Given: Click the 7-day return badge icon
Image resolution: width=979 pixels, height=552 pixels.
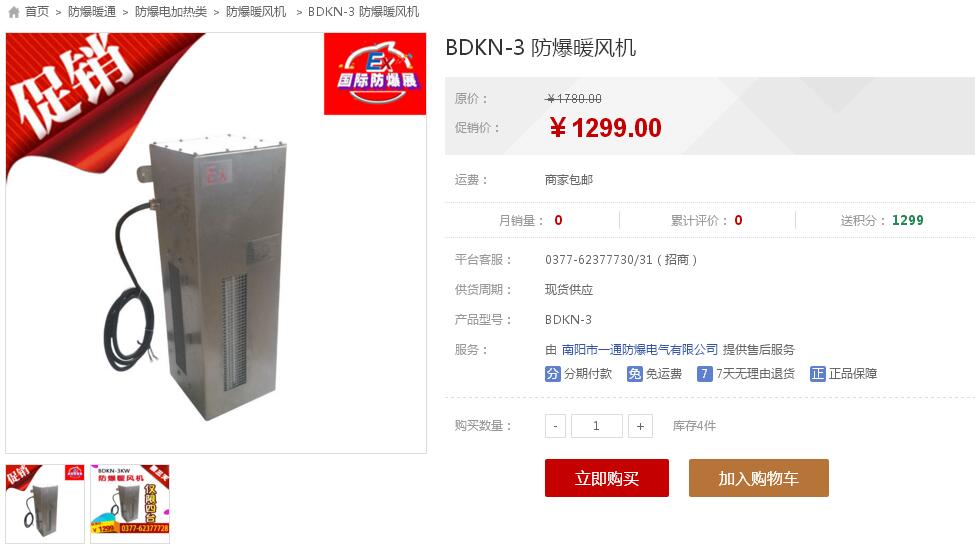Looking at the screenshot, I should 704,373.
